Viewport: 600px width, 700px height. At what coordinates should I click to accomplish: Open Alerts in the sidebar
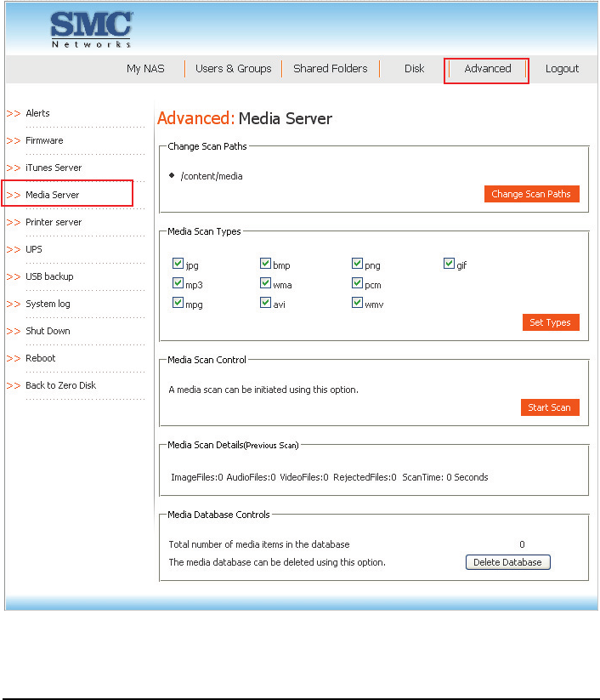37,113
